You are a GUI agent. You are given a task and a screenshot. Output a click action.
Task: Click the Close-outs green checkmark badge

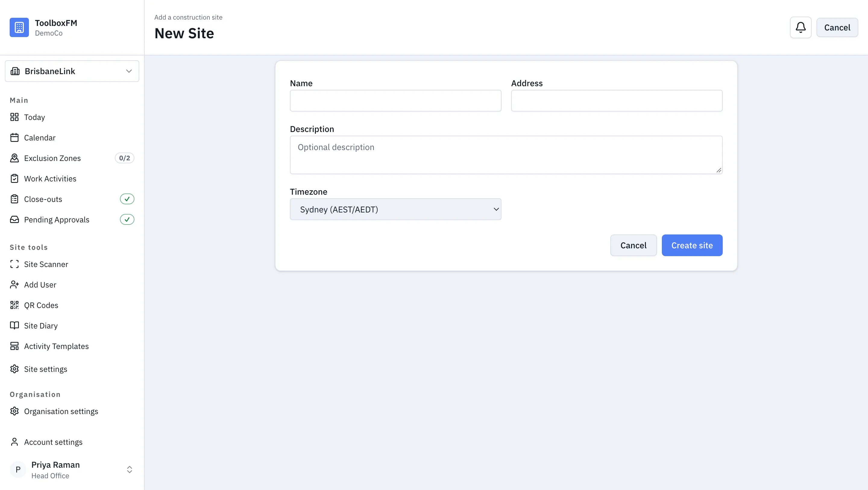(x=127, y=199)
